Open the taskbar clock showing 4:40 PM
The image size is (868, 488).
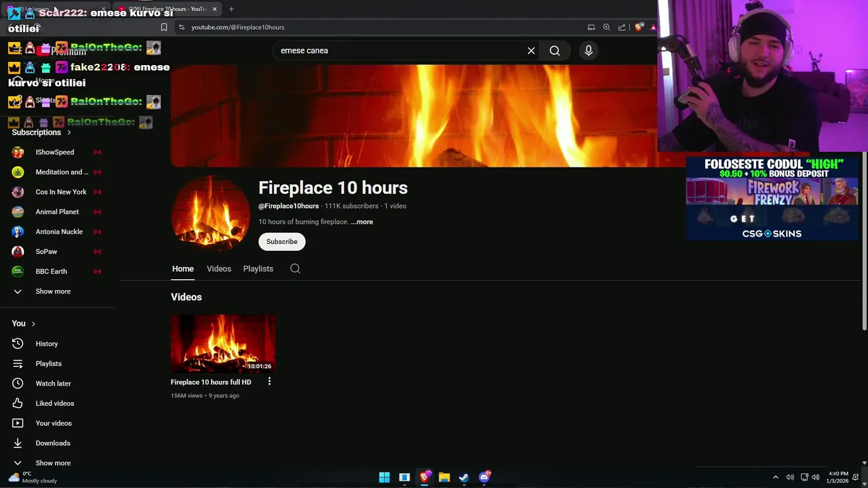point(838,477)
